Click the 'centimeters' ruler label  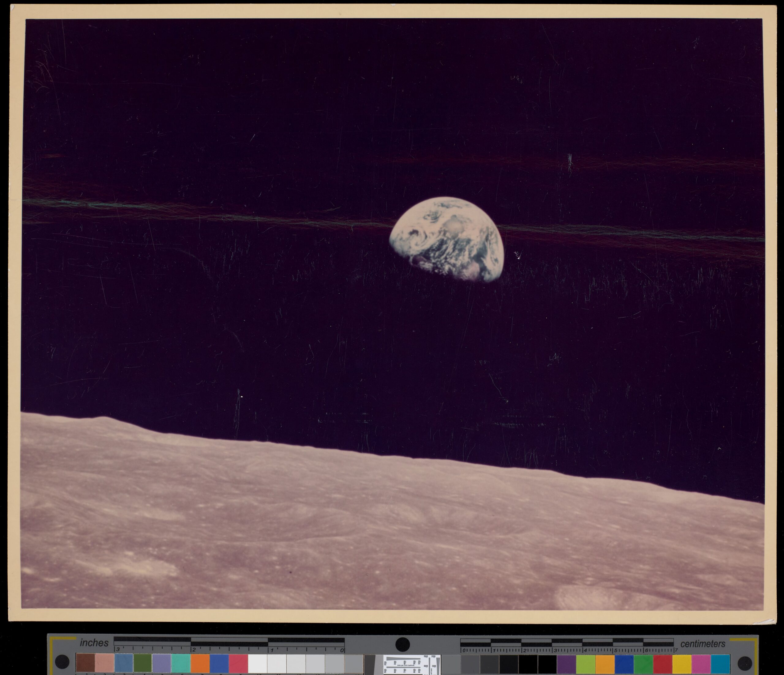coord(703,644)
